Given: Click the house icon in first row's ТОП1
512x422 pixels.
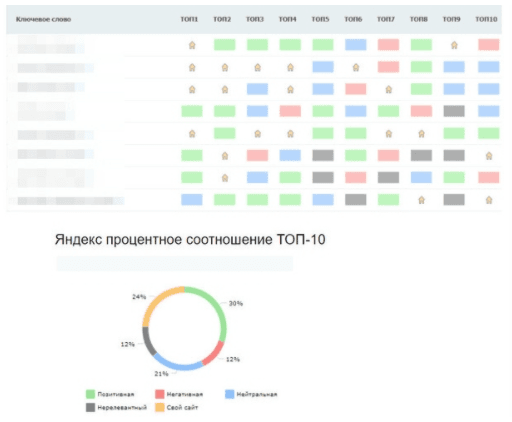Looking at the screenshot, I should coord(192,45).
